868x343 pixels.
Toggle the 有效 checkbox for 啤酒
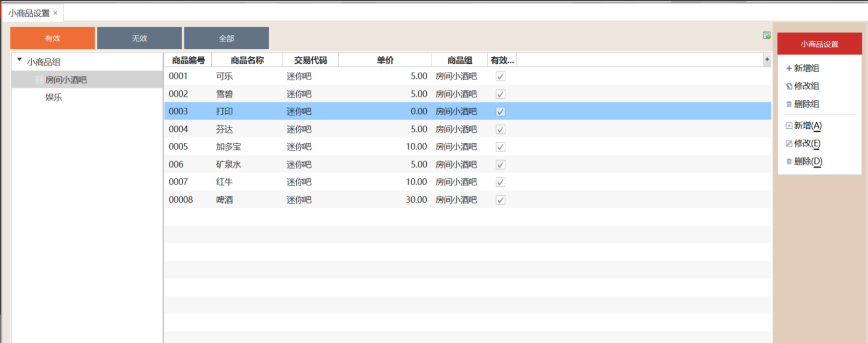(x=500, y=200)
